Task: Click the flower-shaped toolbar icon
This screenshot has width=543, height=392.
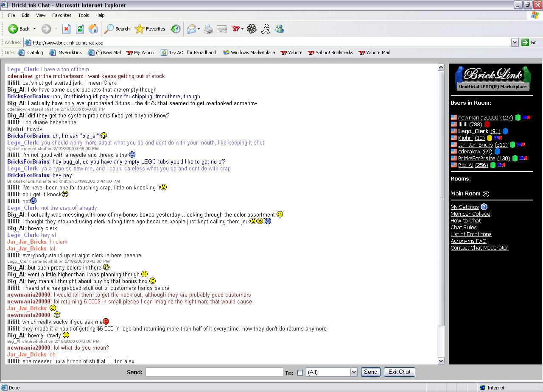Action: click(x=252, y=29)
